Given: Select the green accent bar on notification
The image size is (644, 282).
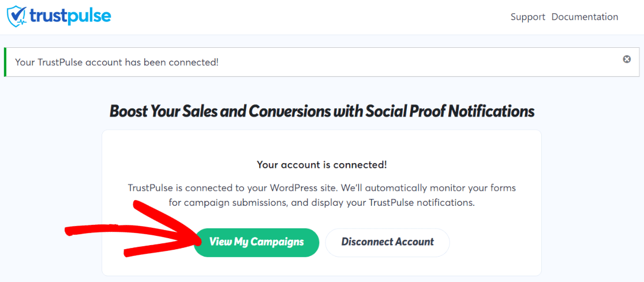Looking at the screenshot, I should tap(5, 62).
